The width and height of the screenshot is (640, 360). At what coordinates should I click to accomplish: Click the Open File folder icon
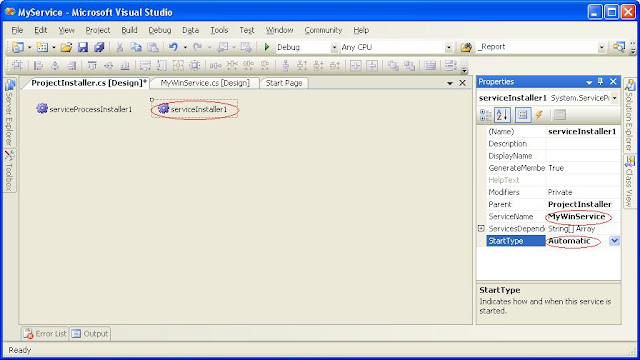(66, 47)
